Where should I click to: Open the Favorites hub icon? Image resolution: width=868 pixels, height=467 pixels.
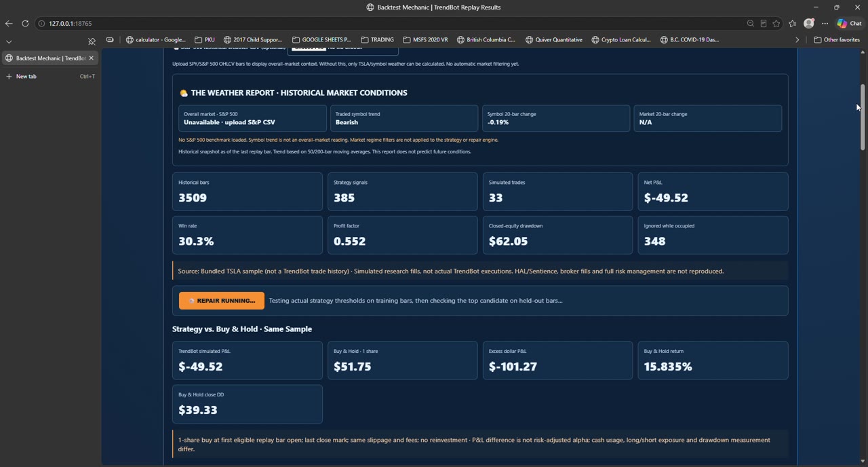click(x=793, y=23)
